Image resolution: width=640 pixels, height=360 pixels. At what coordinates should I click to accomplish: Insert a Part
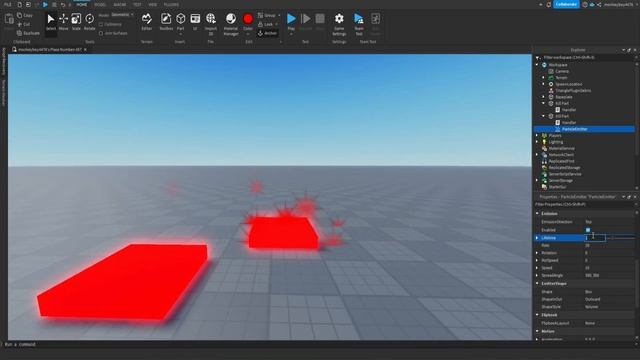(x=180, y=24)
